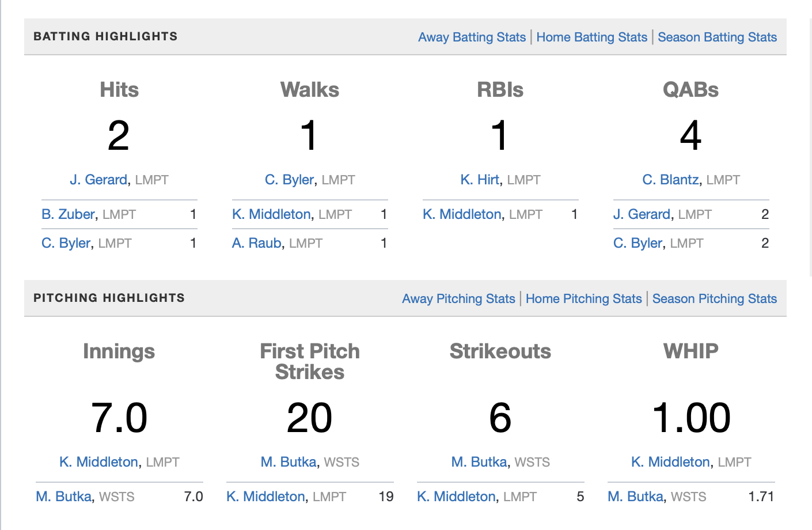Image resolution: width=812 pixels, height=530 pixels.
Task: Select M. Butka as Strikeouts leader
Action: tap(479, 462)
